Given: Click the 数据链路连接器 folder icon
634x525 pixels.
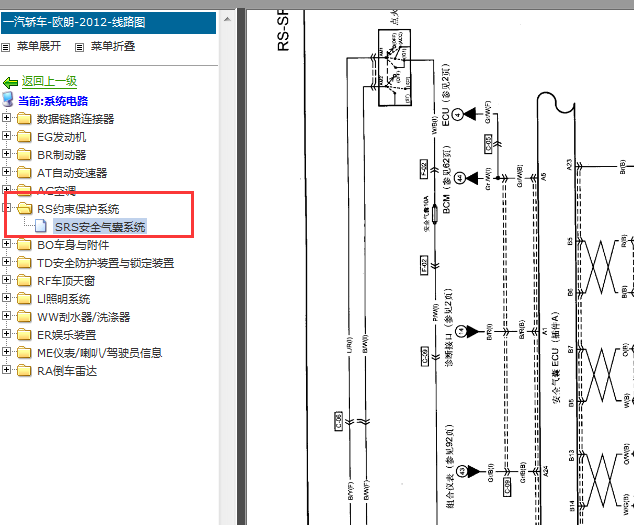Looking at the screenshot, I should coord(24,119).
